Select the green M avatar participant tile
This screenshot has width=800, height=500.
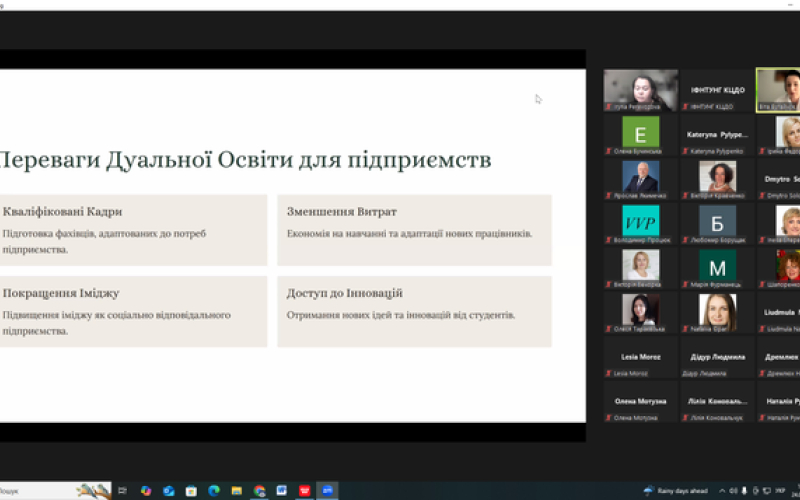point(717,268)
